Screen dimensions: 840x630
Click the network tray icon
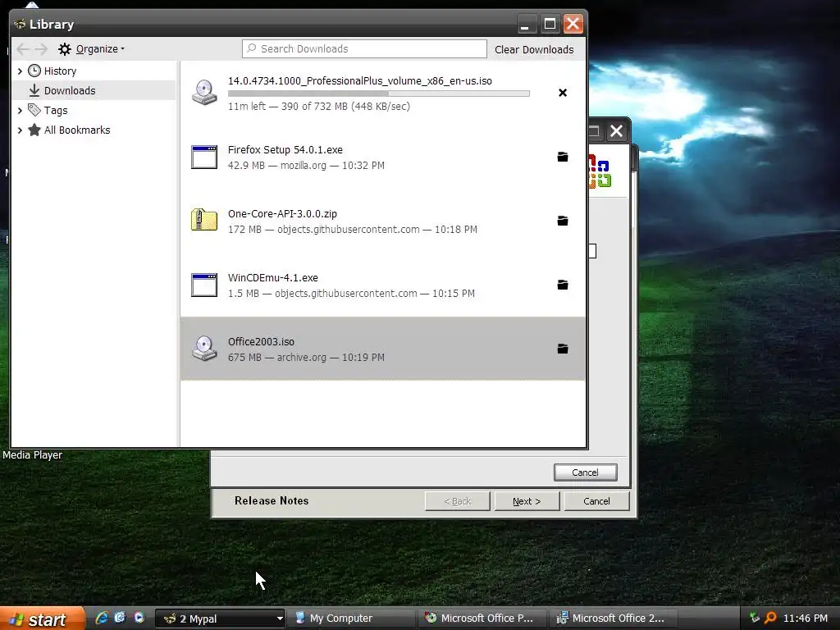[x=755, y=618]
